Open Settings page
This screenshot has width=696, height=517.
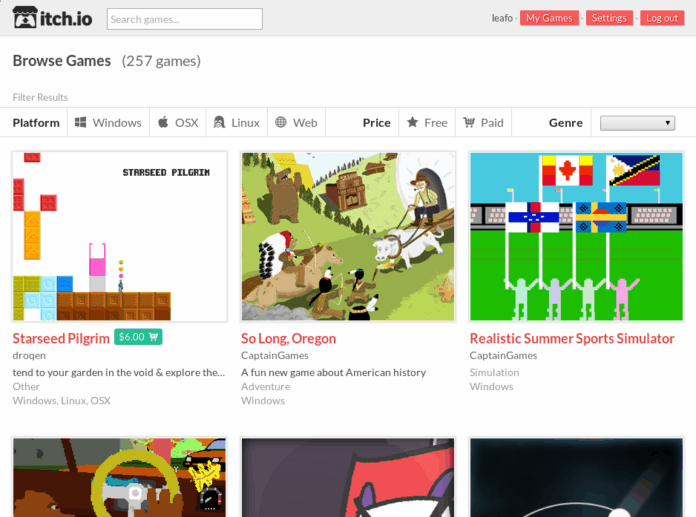(x=609, y=18)
